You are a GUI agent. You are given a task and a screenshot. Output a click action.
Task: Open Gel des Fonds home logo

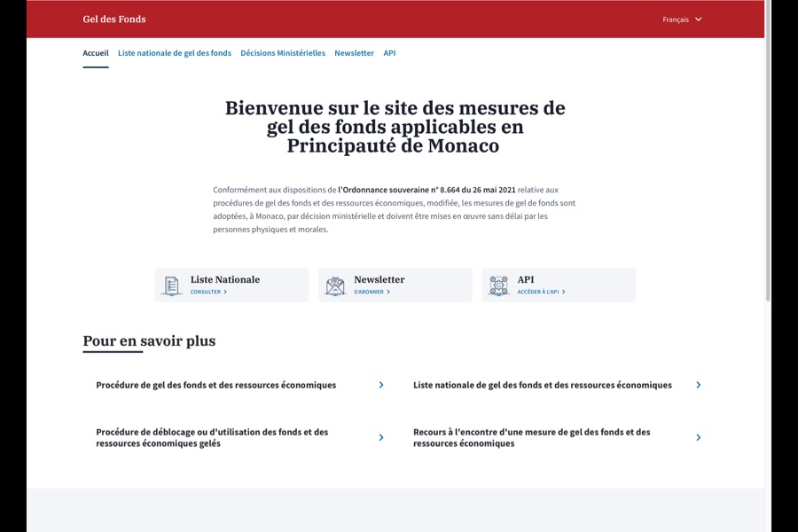pyautogui.click(x=114, y=20)
